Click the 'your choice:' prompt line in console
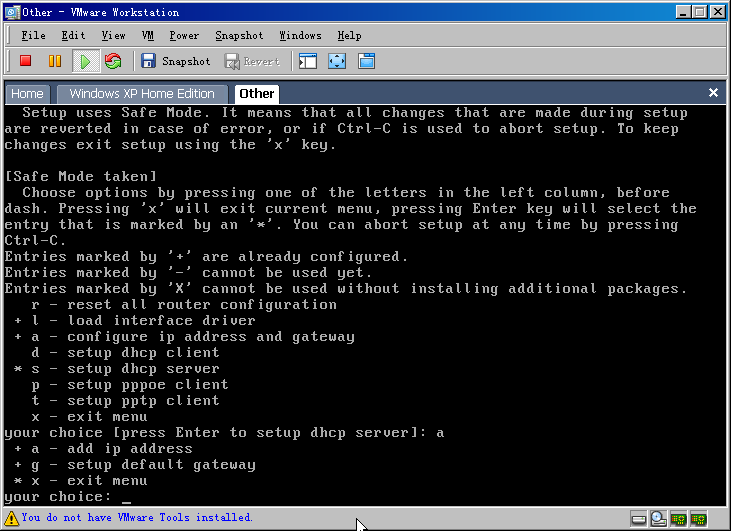731x531 pixels. (68, 497)
